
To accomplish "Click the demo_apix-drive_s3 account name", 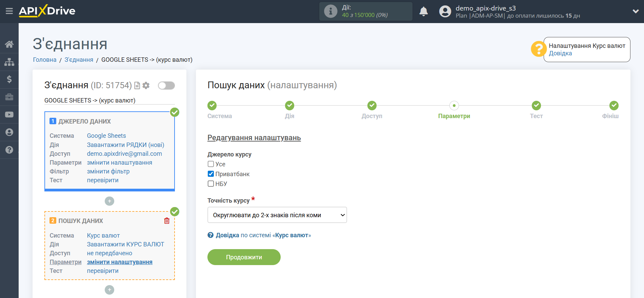I will tap(485, 8).
